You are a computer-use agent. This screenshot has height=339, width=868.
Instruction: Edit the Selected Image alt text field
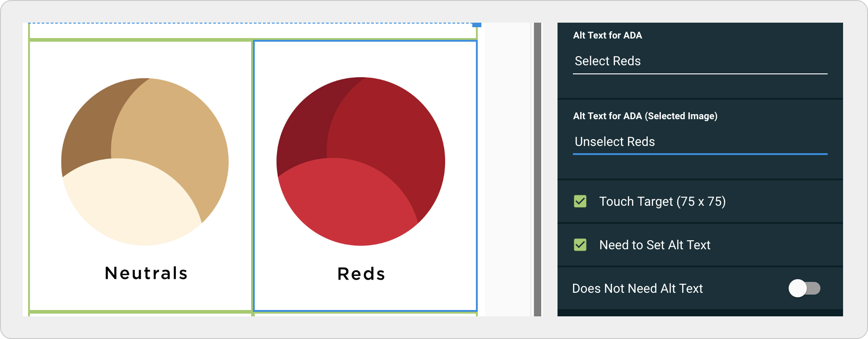[700, 142]
